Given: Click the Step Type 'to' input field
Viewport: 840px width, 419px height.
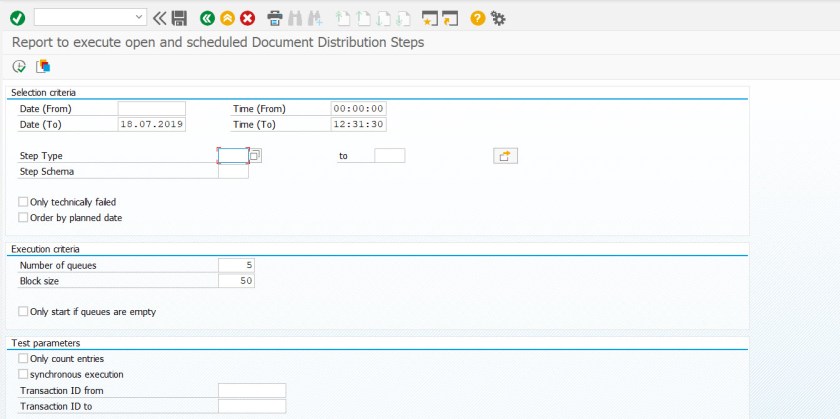Looking at the screenshot, I should tap(389, 156).
